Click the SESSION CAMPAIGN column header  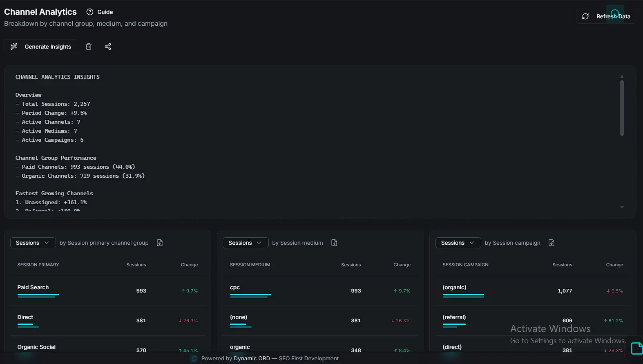point(465,265)
